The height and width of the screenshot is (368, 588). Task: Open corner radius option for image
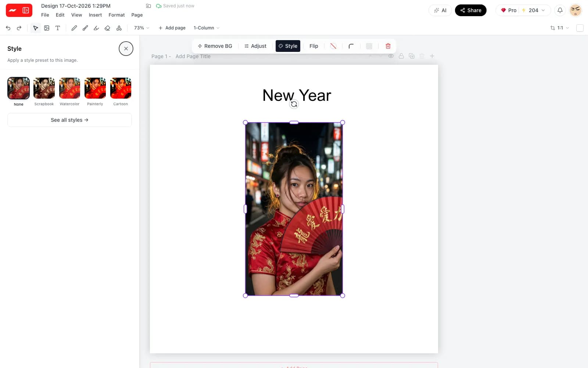click(x=351, y=46)
